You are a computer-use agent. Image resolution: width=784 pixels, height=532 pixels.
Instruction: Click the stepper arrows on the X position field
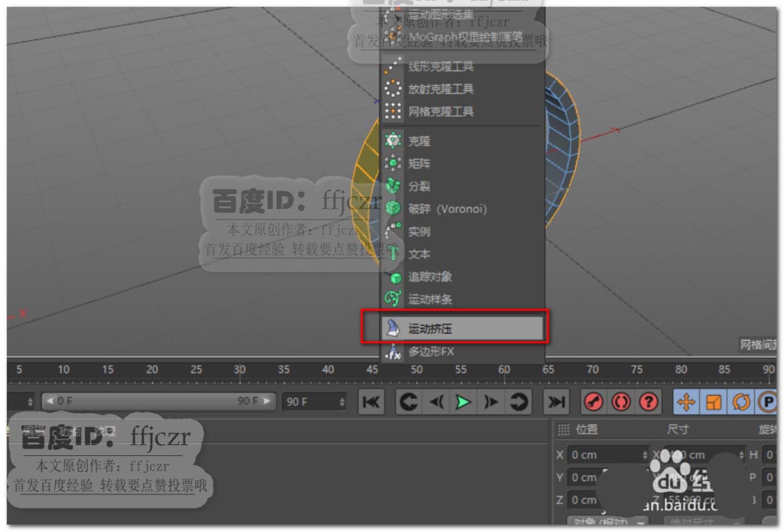pyautogui.click(x=644, y=455)
